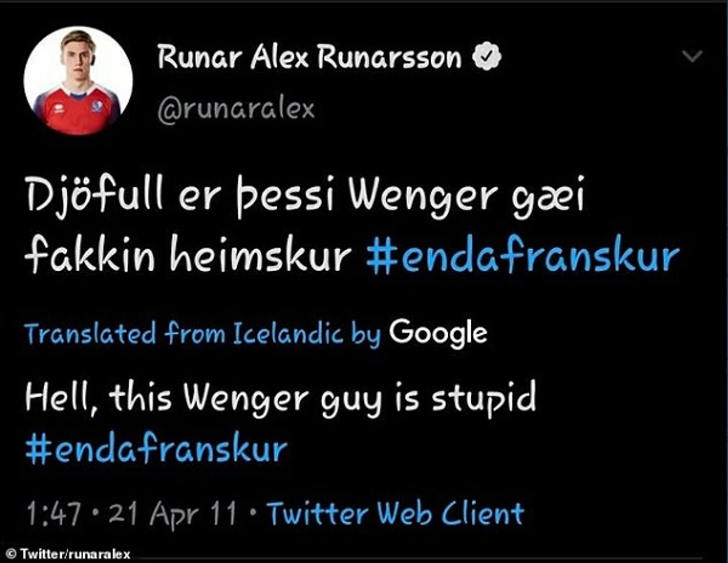
Task: Click 'Wenger' in the original Icelandic tweet
Action: click(x=423, y=196)
